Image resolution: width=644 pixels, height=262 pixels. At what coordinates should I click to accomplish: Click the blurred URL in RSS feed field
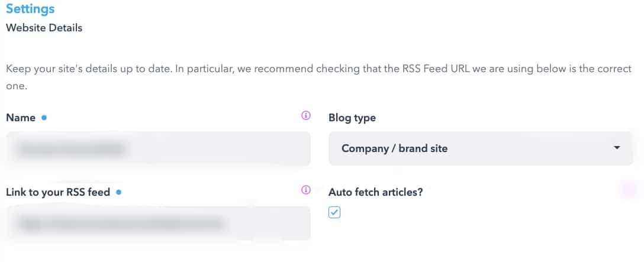[121, 224]
